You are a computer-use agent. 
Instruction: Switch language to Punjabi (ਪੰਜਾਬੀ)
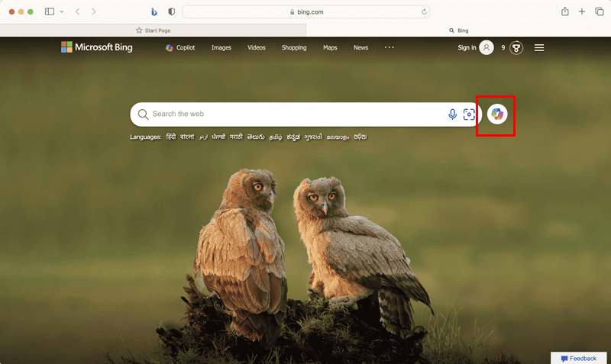pos(218,137)
